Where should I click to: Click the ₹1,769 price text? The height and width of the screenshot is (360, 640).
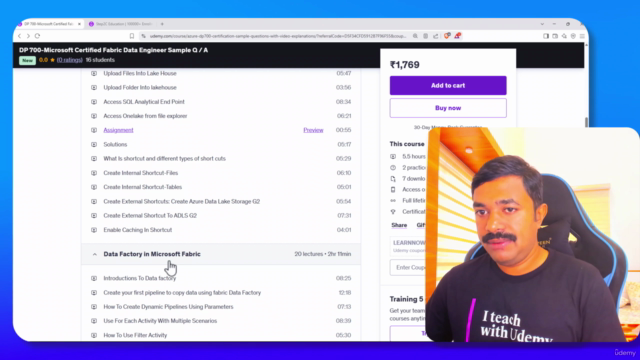point(404,65)
